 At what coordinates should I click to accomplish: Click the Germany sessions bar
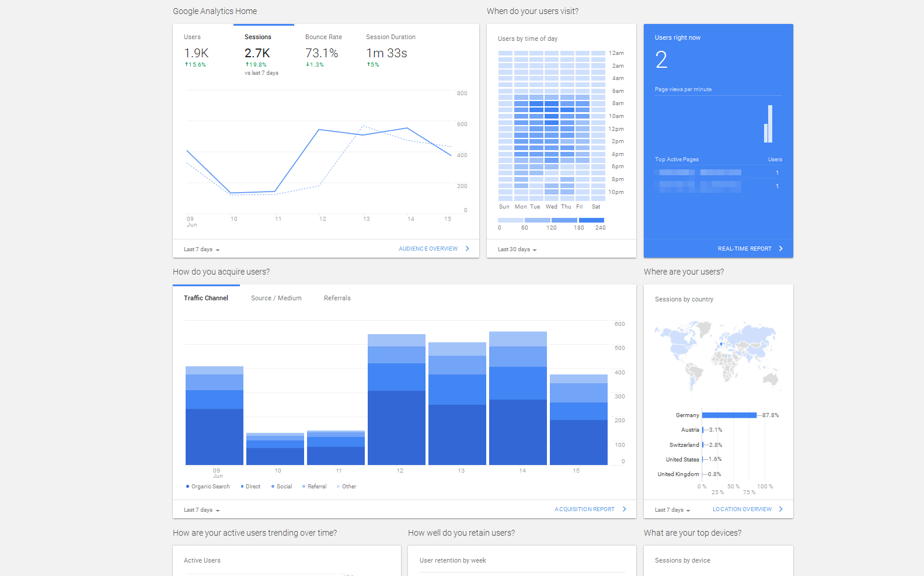point(729,415)
